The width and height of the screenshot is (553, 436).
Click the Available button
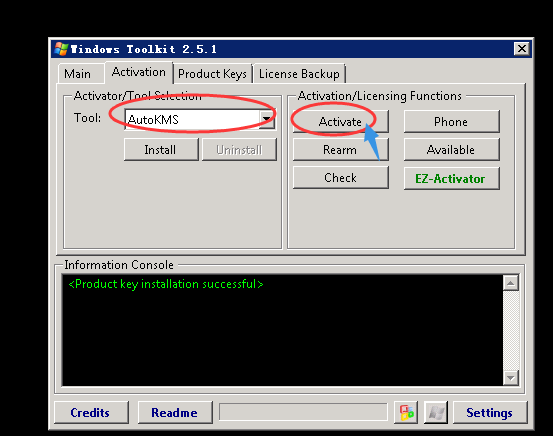click(451, 150)
